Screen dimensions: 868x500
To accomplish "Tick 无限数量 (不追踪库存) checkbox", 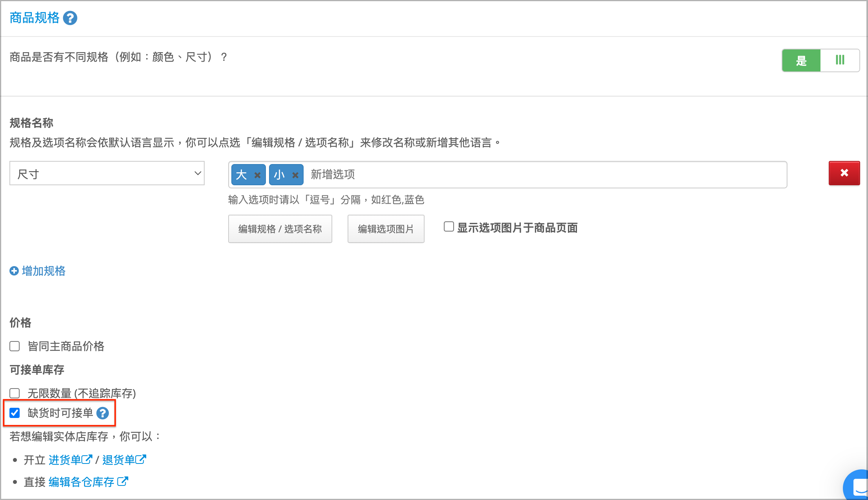I will coord(15,393).
